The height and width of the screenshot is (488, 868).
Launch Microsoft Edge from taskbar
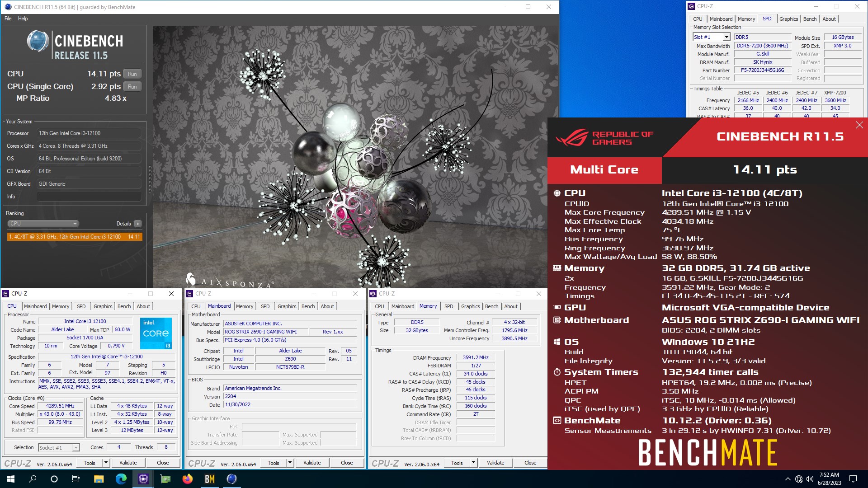pos(121,479)
